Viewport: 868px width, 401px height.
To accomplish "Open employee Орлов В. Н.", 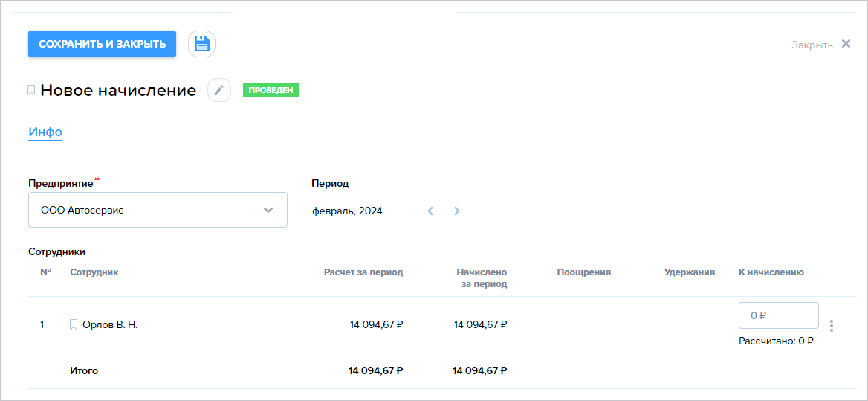I will 110,324.
